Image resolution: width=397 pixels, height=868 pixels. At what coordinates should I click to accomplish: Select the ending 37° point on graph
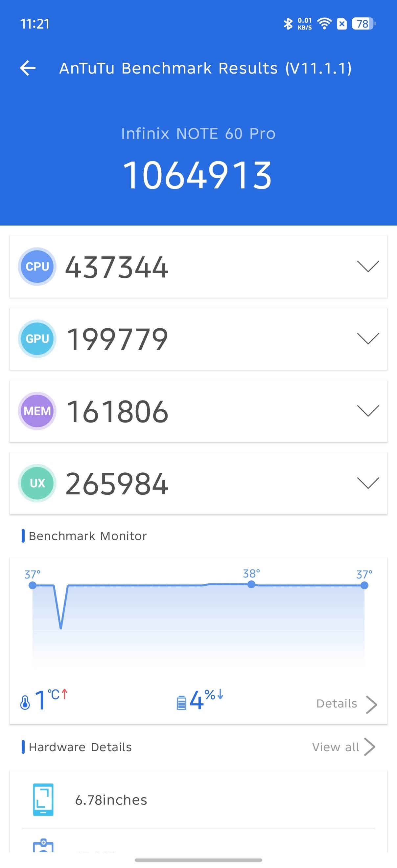[364, 586]
